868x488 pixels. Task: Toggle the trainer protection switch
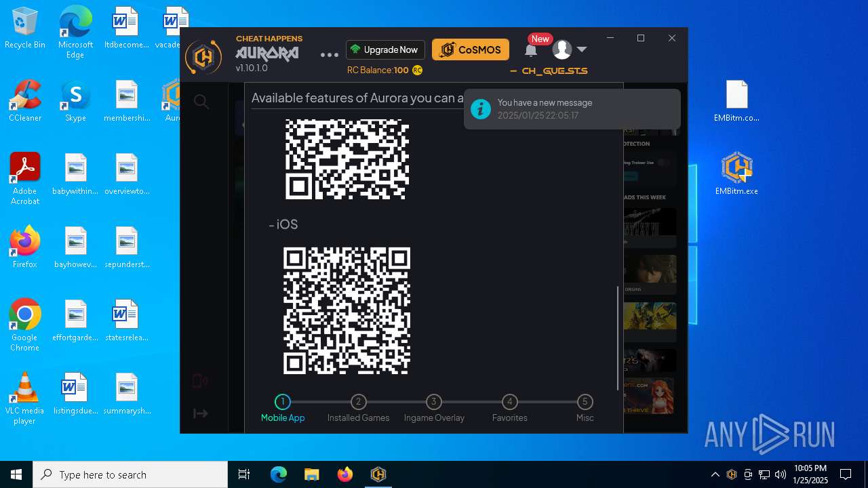pos(664,162)
